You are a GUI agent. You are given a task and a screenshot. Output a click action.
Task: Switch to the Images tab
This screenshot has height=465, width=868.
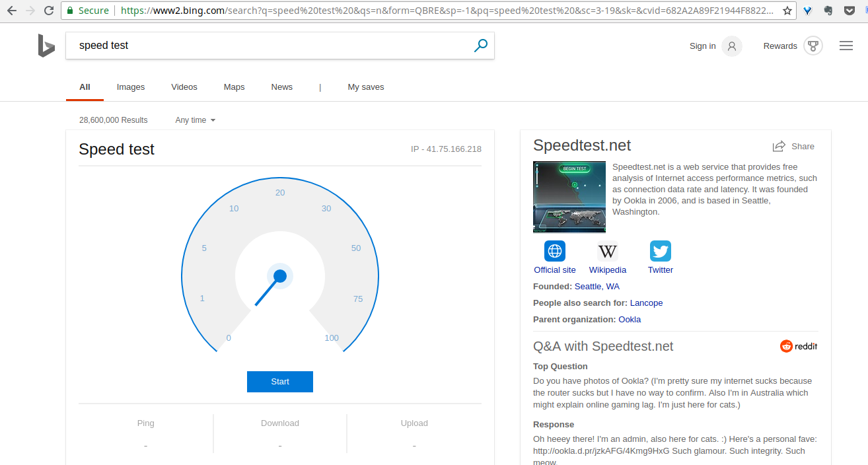click(x=131, y=87)
